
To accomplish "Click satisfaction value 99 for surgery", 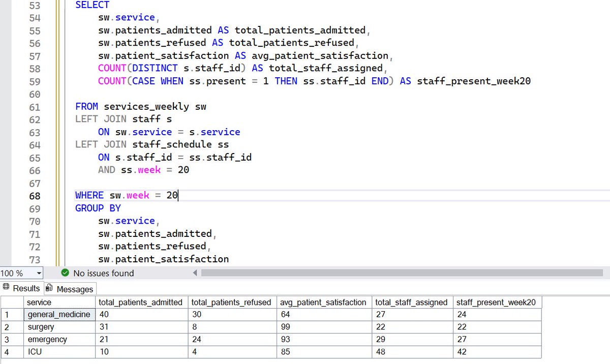I will 324,327.
